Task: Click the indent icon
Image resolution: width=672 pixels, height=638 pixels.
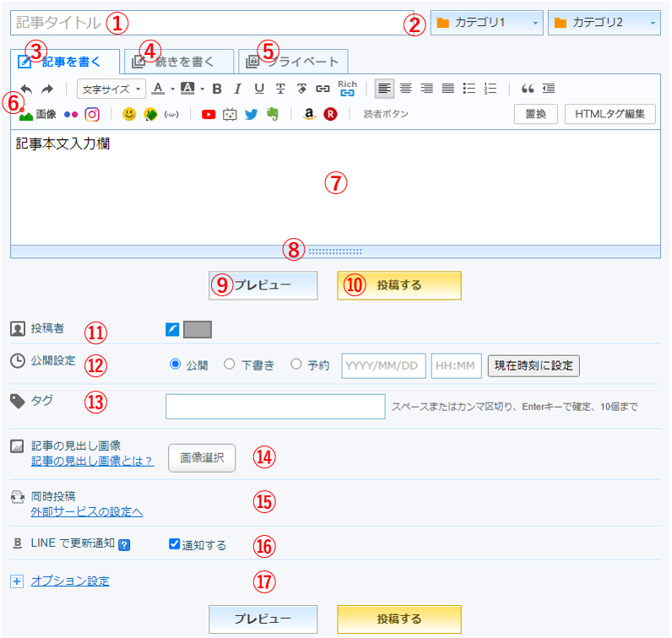Action: [549, 89]
